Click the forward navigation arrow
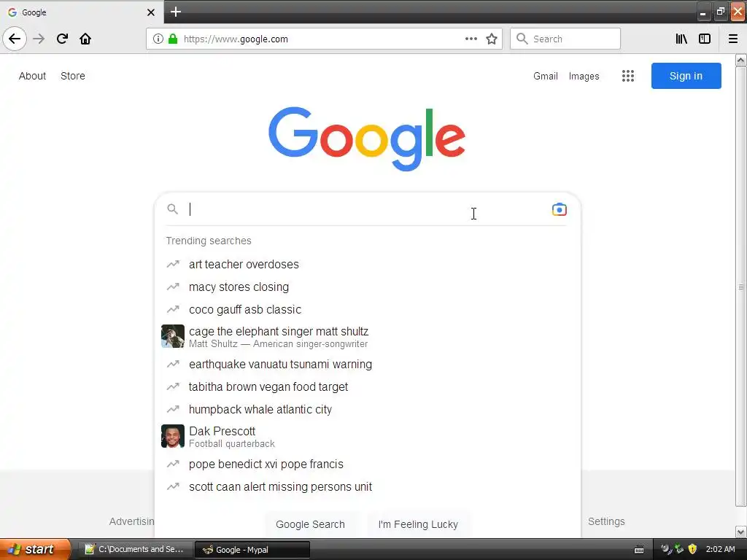This screenshot has height=560, width=747. click(x=39, y=39)
